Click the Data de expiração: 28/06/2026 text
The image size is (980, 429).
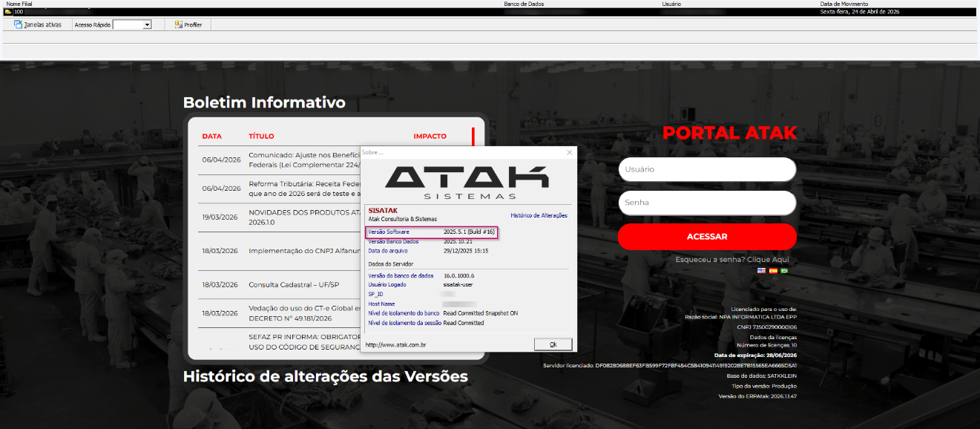pos(755,356)
